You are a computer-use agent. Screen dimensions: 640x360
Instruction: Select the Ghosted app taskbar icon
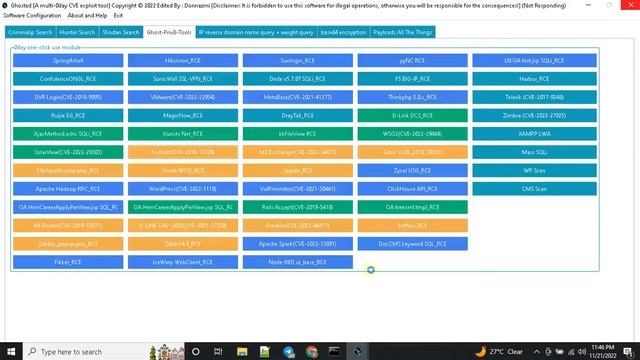pos(358,351)
